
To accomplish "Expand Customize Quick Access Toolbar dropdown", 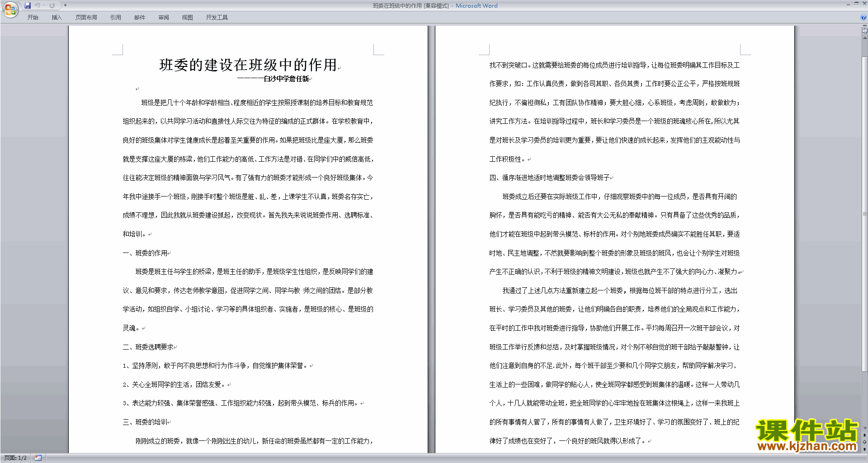I will click(65, 5).
